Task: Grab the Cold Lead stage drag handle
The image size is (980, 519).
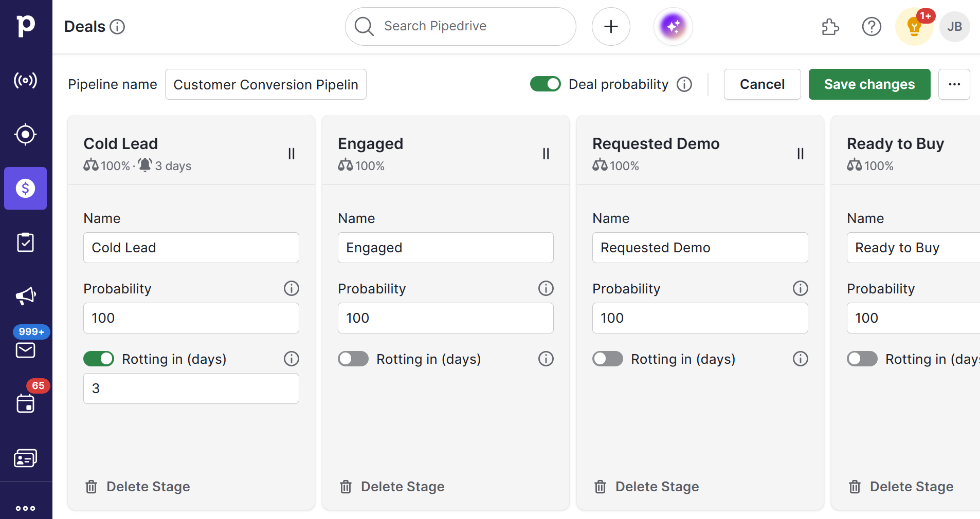Action: point(292,154)
